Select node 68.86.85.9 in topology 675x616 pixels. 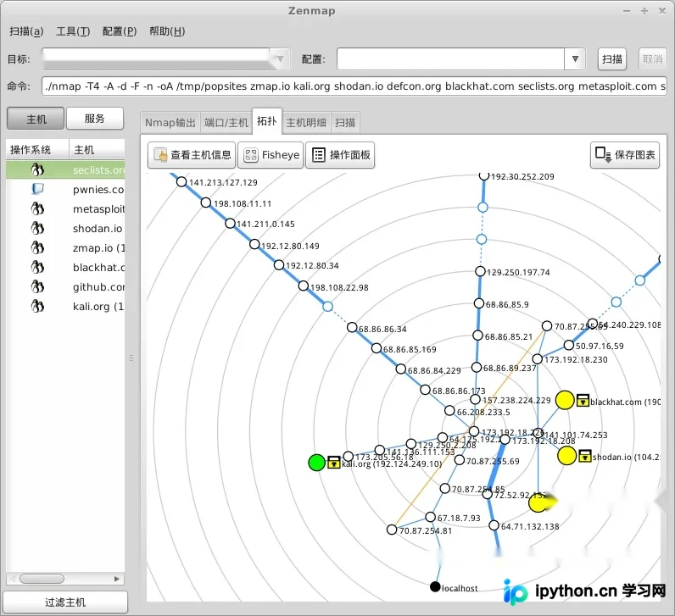tap(479, 303)
